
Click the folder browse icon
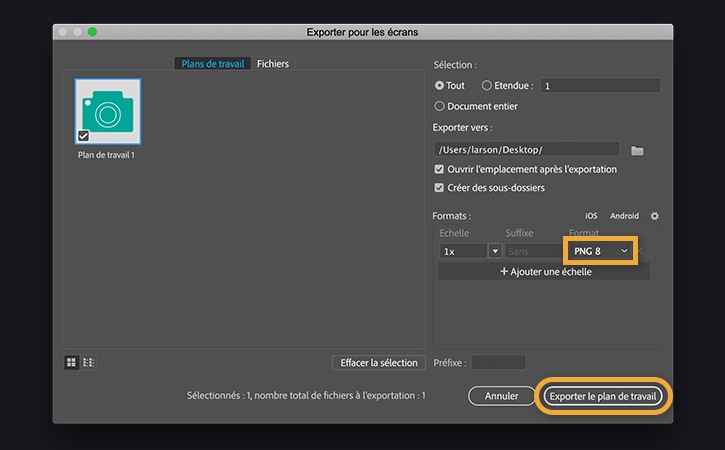point(637,150)
